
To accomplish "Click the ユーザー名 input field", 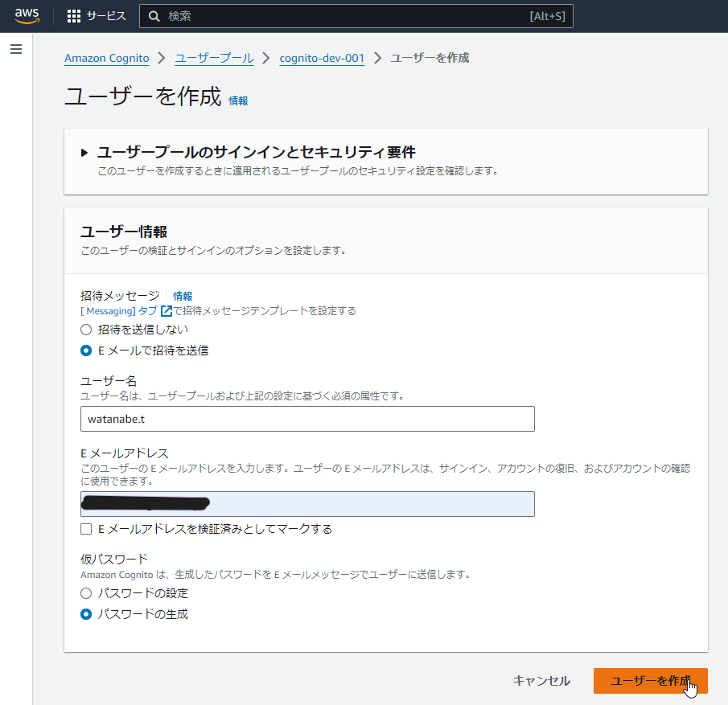I will [307, 419].
